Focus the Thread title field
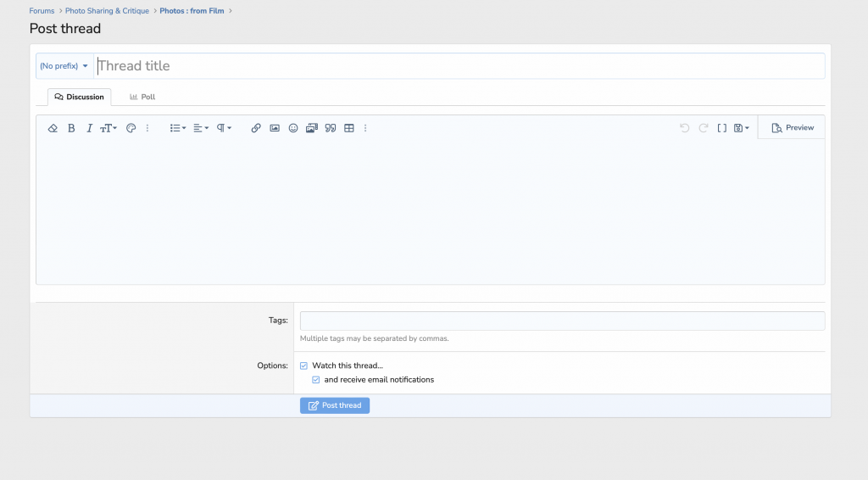The image size is (868, 480). point(459,66)
